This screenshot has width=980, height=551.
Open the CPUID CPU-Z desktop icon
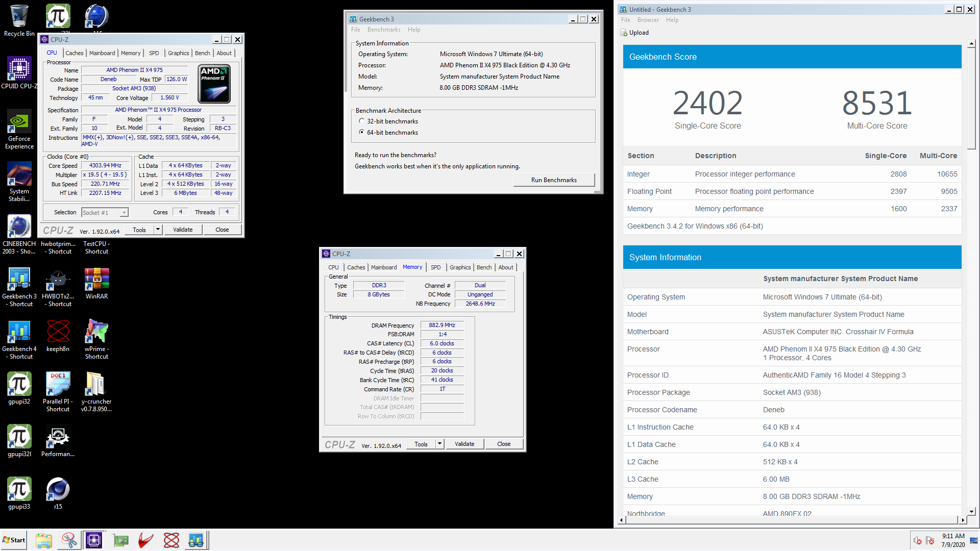tap(19, 73)
